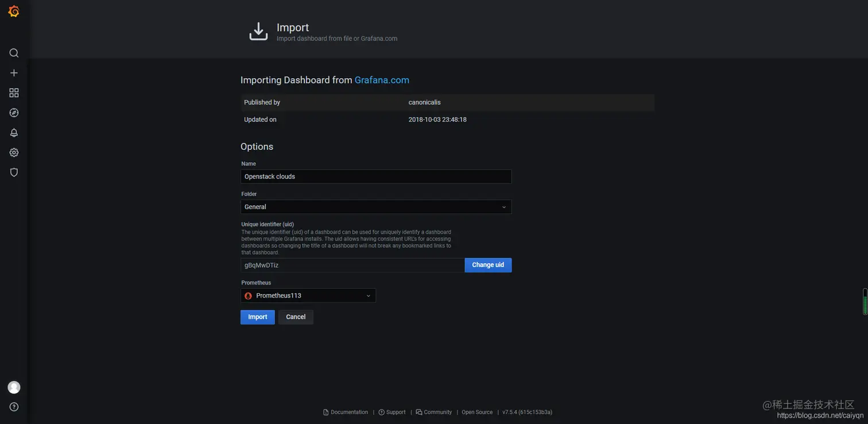
Task: Click the Prometheus data source icon
Action: [x=249, y=296]
